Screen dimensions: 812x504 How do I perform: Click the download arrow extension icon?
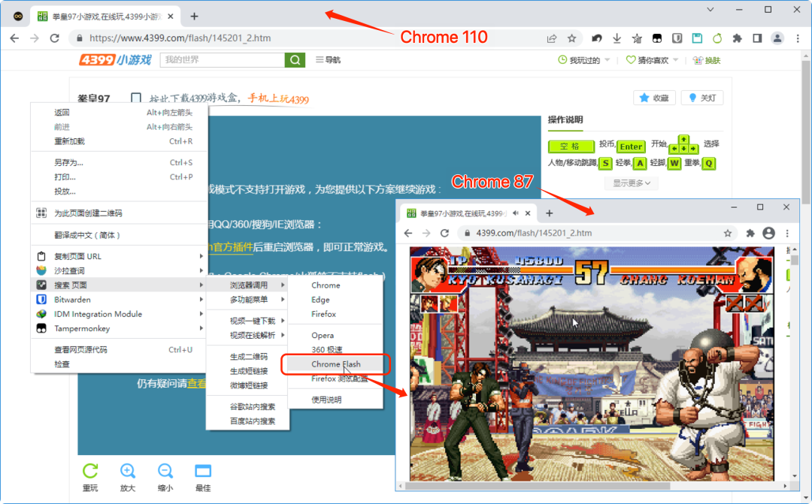click(x=617, y=38)
